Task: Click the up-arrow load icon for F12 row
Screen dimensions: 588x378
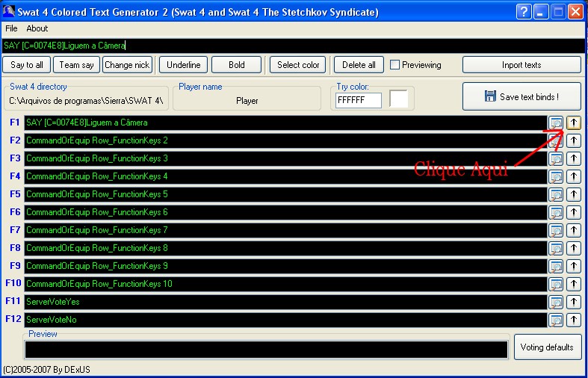Action: click(x=573, y=320)
